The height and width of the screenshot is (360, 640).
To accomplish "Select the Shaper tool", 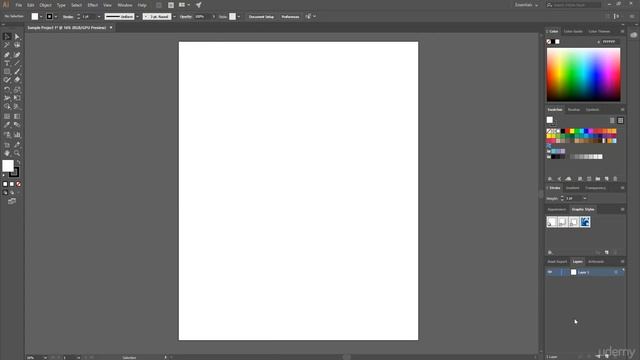I will [7, 80].
